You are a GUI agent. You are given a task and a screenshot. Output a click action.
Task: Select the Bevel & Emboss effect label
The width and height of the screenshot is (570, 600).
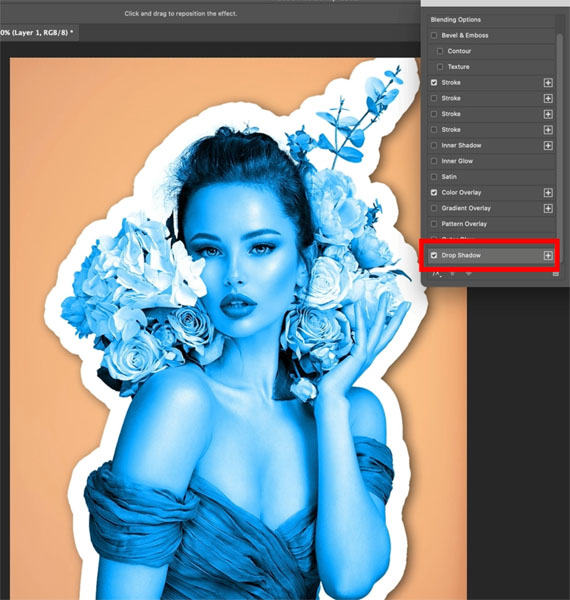(x=465, y=35)
